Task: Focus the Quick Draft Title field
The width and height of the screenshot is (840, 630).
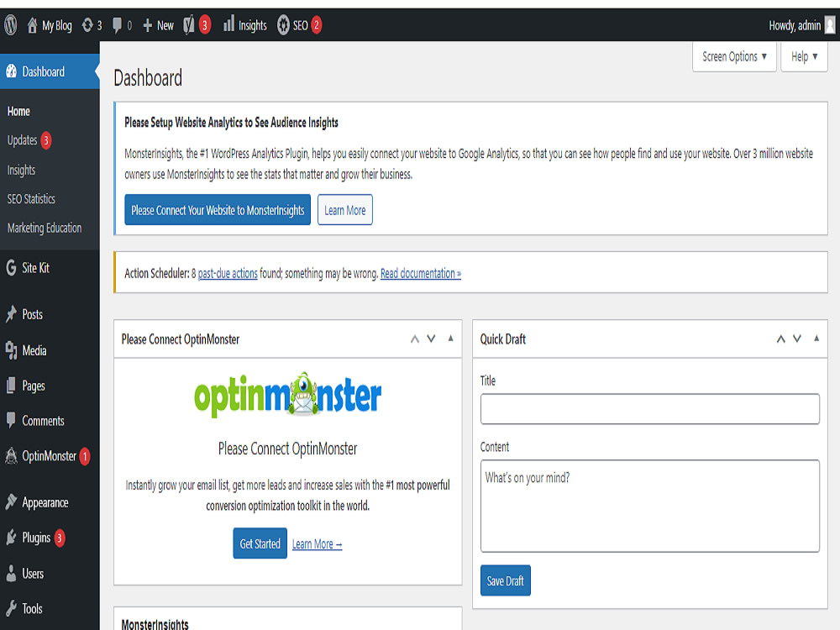Action: (x=650, y=409)
